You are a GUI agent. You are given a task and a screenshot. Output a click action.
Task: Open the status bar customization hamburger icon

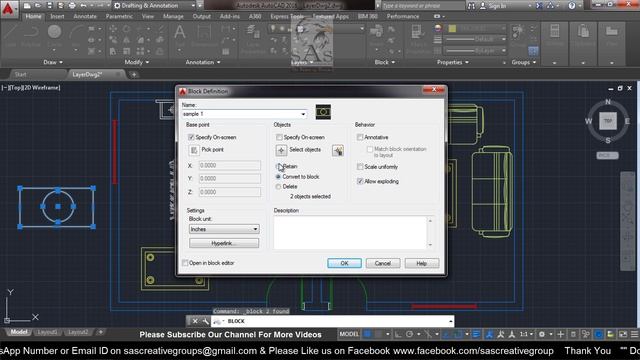click(635, 334)
